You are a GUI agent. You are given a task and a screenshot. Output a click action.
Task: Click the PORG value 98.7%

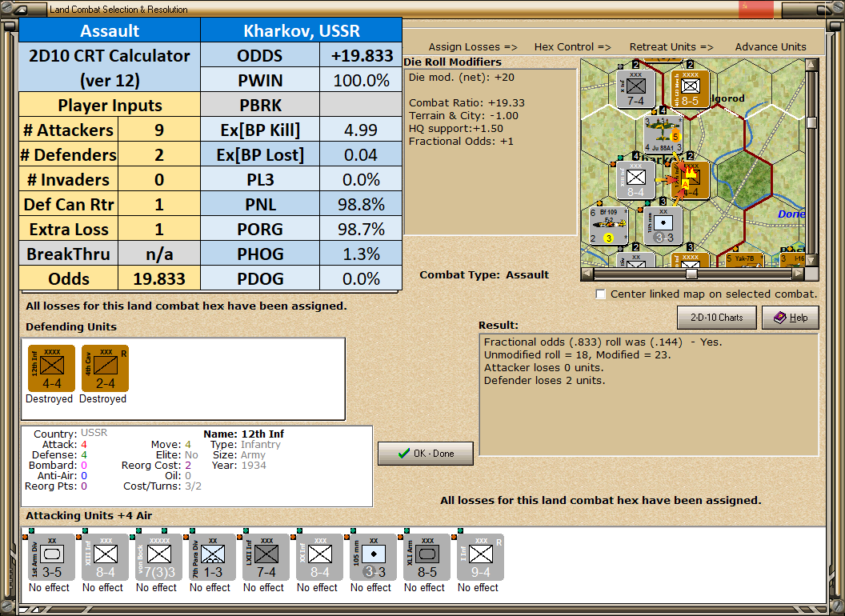[361, 229]
